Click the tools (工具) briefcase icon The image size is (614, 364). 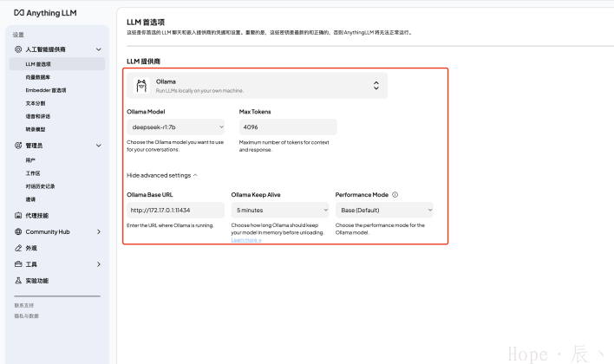18,264
